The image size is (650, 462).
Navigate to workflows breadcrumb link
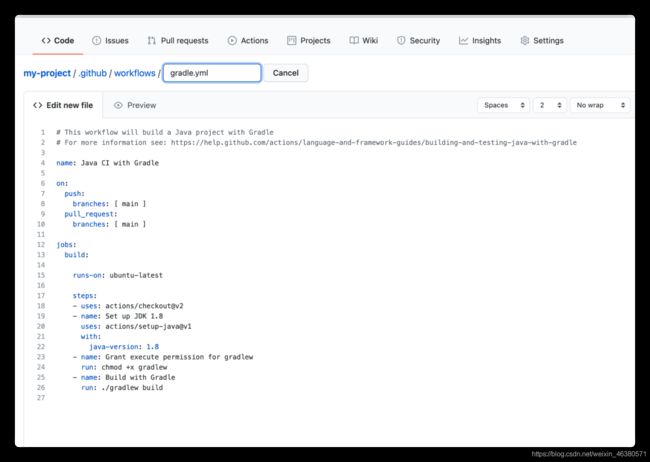pyautogui.click(x=135, y=73)
